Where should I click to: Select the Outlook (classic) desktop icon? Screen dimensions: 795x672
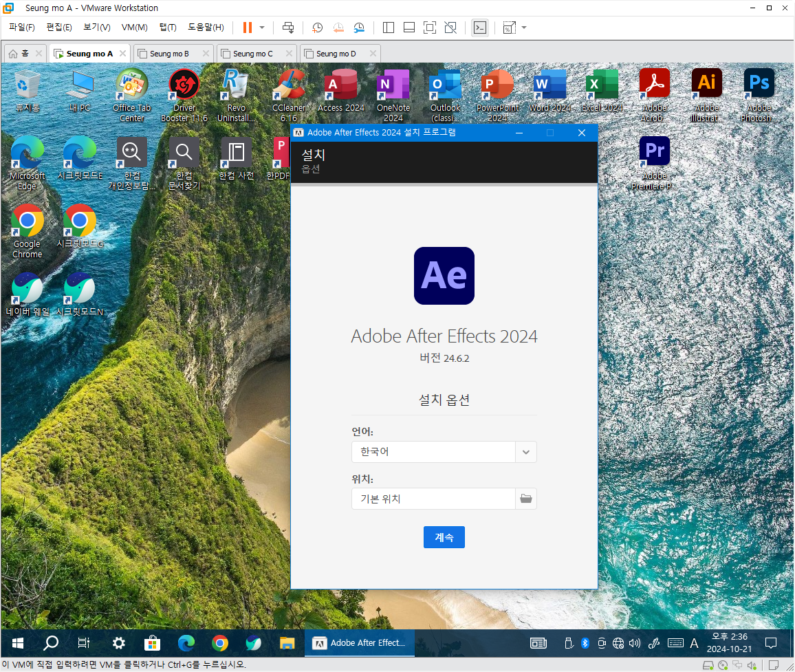point(445,96)
